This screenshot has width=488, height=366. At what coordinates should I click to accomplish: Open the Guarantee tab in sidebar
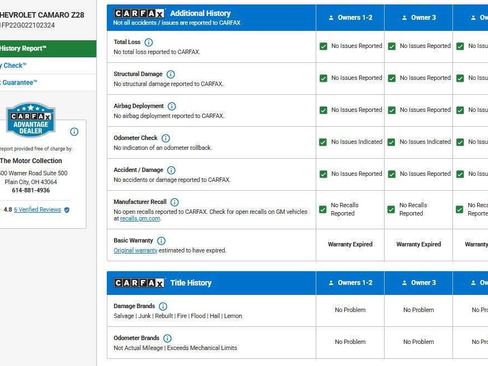pyautogui.click(x=48, y=83)
